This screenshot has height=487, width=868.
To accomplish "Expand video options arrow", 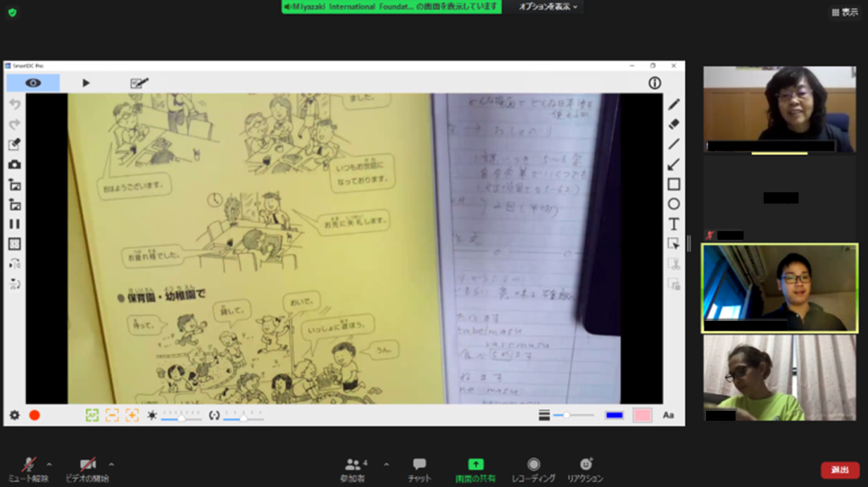I will click(111, 464).
